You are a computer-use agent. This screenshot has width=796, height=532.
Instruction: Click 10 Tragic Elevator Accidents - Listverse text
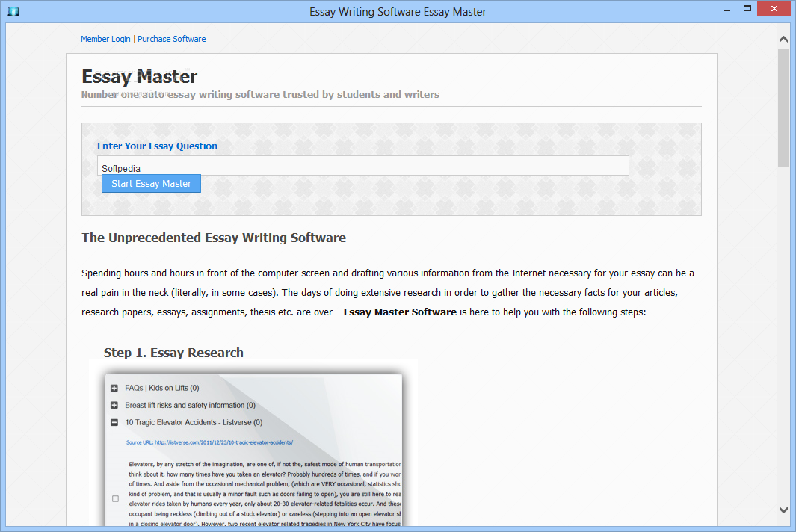(x=194, y=422)
